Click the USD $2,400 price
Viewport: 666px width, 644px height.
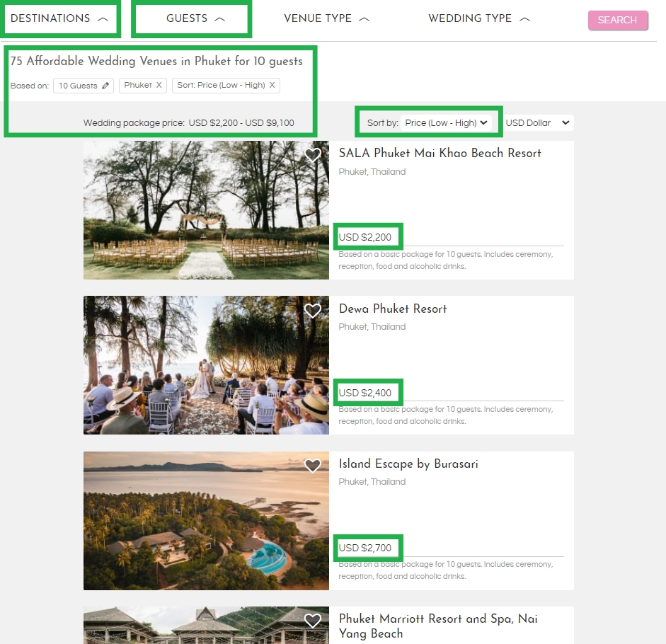365,393
